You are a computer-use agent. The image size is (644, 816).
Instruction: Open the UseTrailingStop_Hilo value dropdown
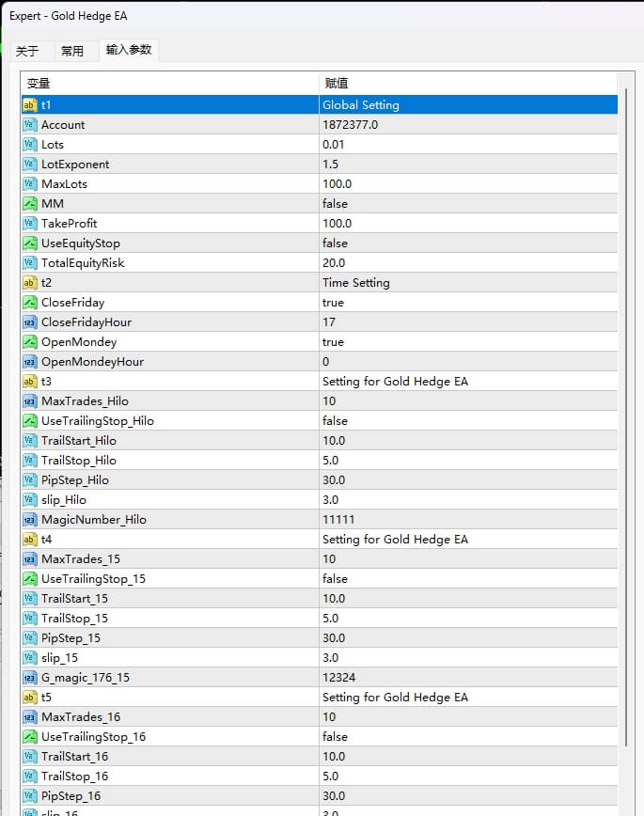[335, 421]
